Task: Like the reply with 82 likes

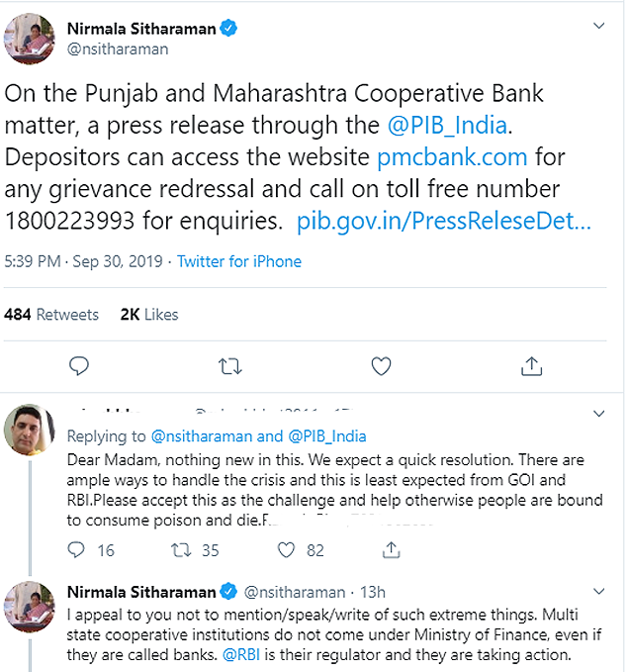Action: tap(286, 549)
